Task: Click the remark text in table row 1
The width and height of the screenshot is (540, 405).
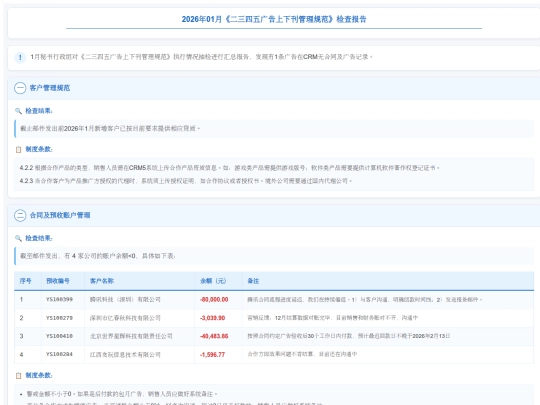Action: click(x=364, y=300)
